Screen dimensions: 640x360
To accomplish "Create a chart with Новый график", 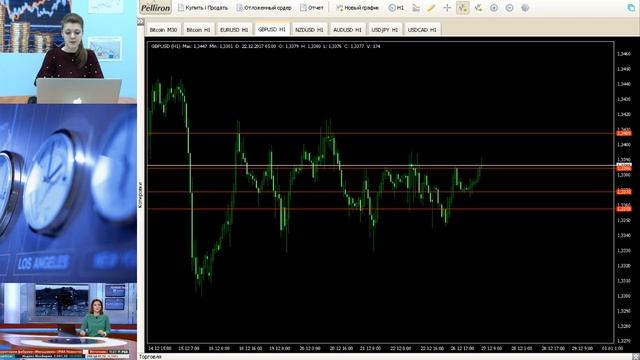I will click(357, 8).
